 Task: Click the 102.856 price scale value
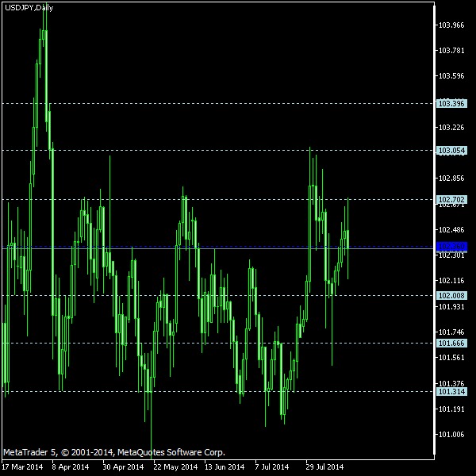tap(451, 178)
